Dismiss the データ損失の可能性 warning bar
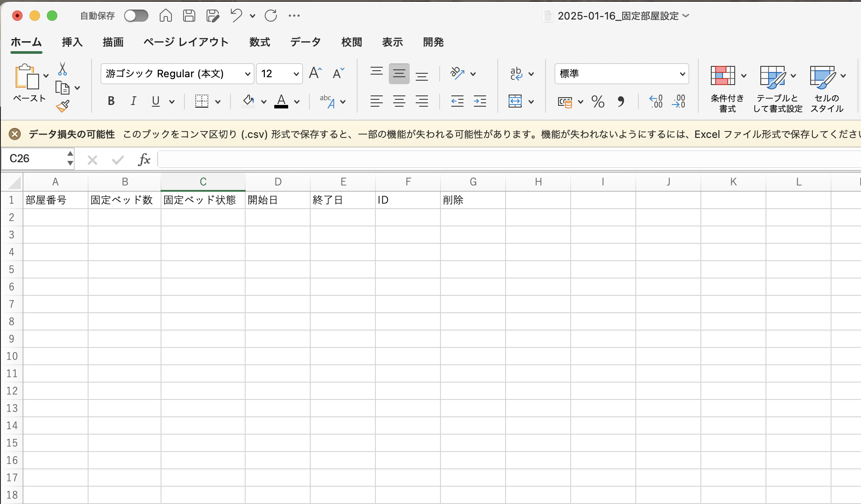Screen dimensions: 861x504 pyautogui.click(x=15, y=134)
